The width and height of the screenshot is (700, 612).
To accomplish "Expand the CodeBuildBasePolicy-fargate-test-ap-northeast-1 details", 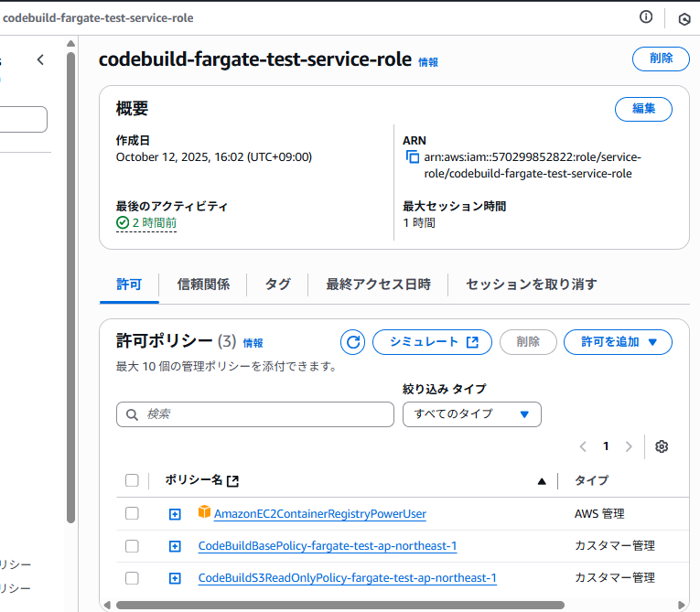I will [175, 546].
